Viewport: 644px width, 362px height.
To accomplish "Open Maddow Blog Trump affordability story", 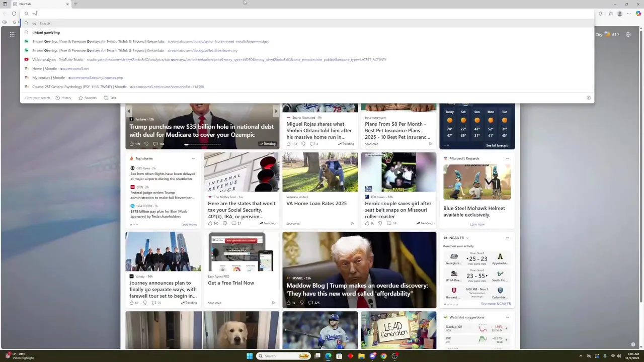I will click(357, 290).
